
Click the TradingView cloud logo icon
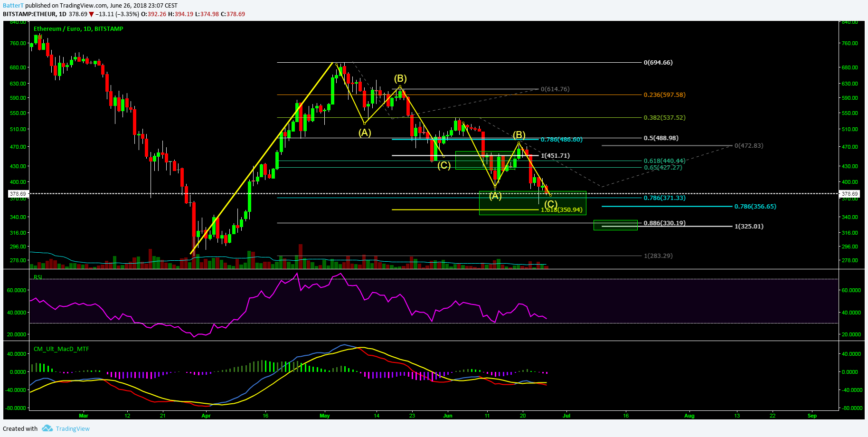47,428
